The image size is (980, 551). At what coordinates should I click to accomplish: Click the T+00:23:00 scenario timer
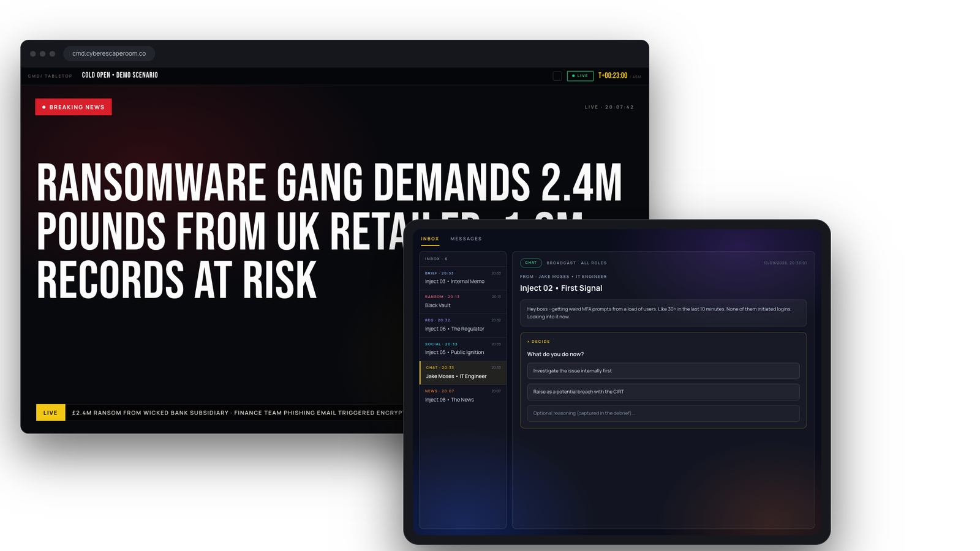point(612,75)
